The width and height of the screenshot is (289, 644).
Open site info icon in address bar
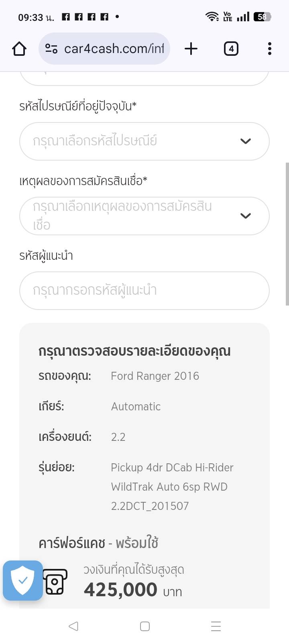click(x=51, y=49)
